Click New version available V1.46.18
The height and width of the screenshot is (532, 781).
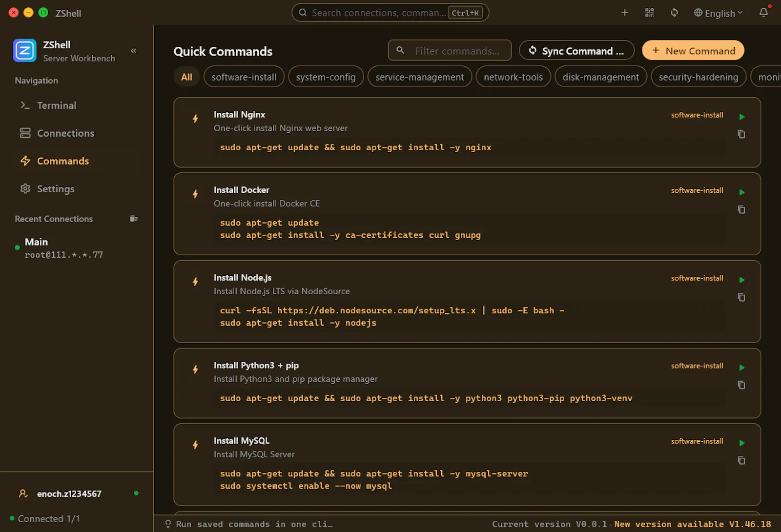pos(693,524)
